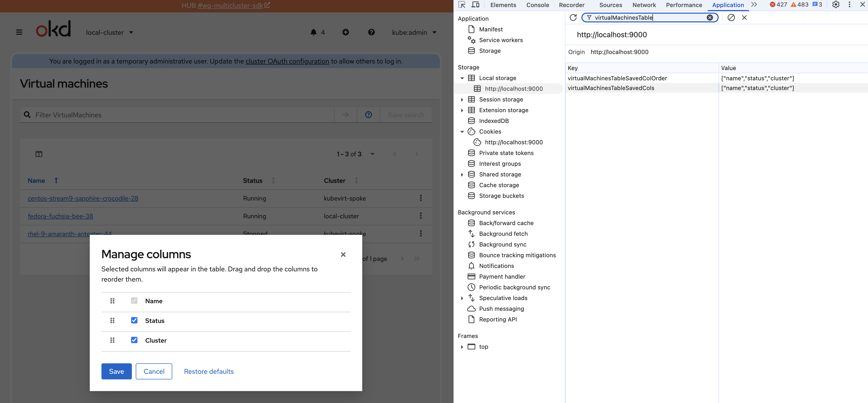The height and width of the screenshot is (403, 868).
Task: Open the DevTools settings gear
Action: [836, 5]
